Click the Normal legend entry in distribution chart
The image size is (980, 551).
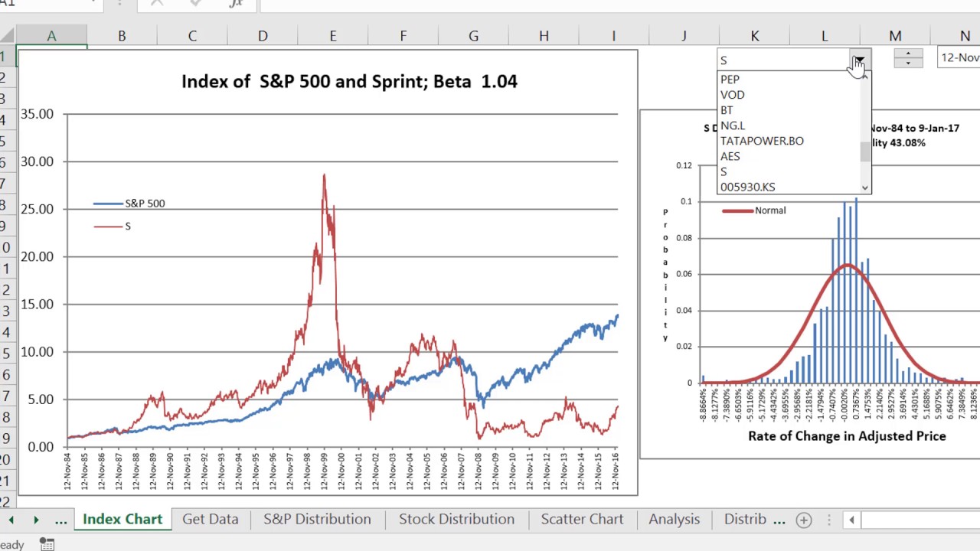click(x=754, y=210)
